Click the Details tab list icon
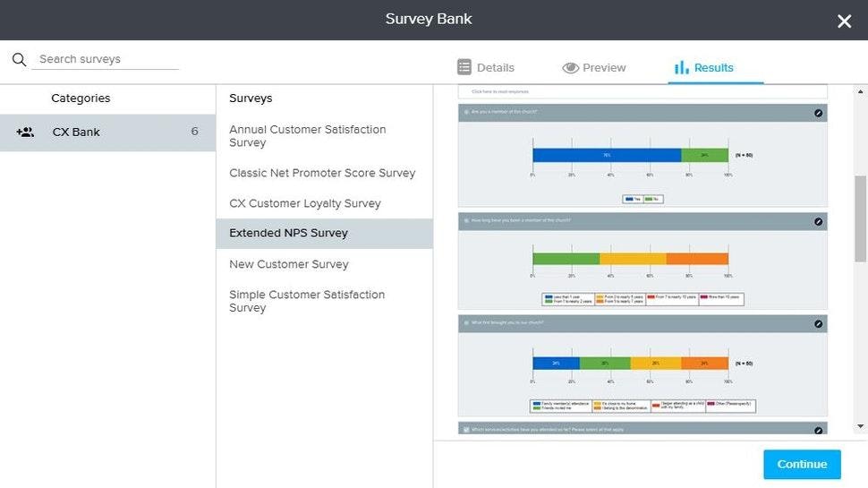868x488 pixels. [464, 67]
